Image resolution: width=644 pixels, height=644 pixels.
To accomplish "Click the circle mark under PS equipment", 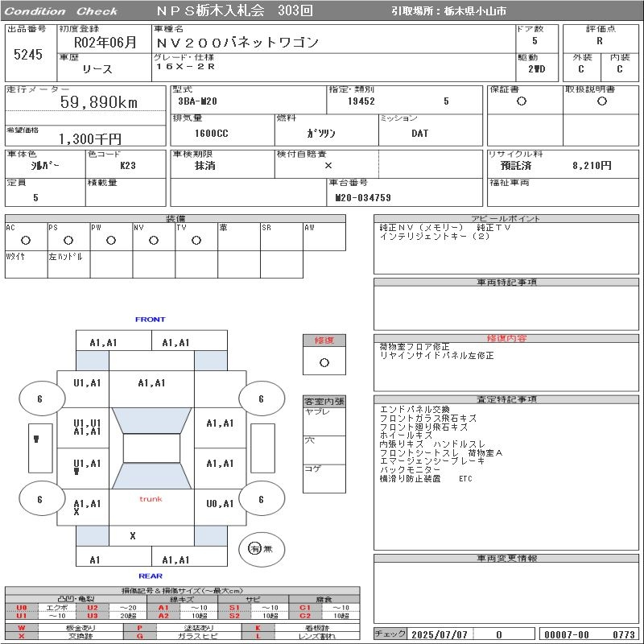I will click(x=68, y=240).
